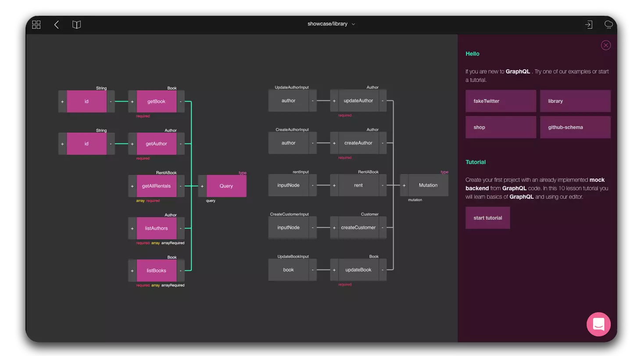Viewport: 644px width, 356px height.
Task: Click the minus port on updateBook node
Action: pos(383,270)
